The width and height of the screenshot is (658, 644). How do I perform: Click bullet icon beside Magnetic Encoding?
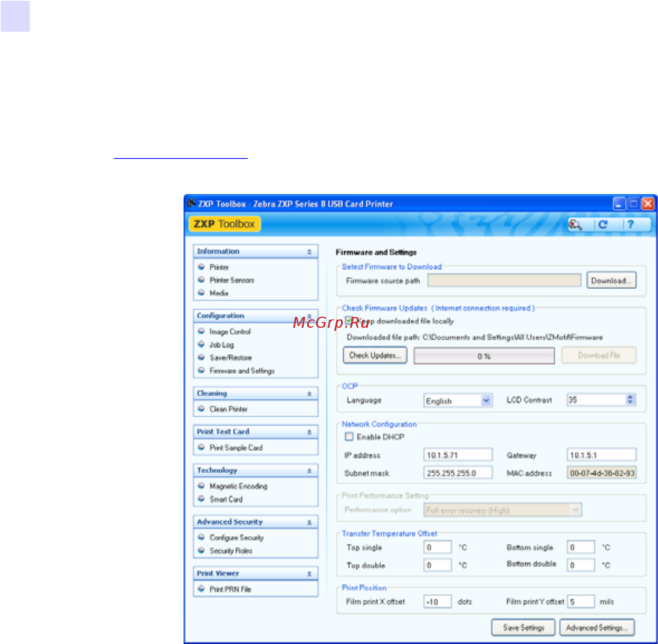click(x=201, y=486)
